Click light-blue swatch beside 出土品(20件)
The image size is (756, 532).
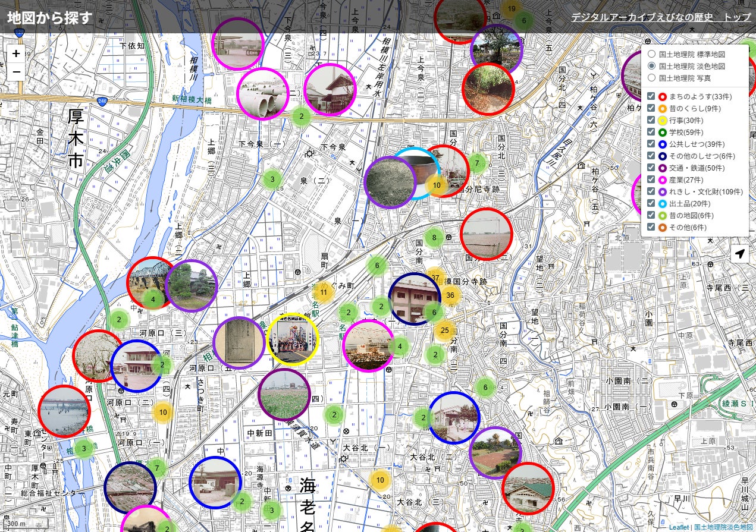pyautogui.click(x=663, y=203)
